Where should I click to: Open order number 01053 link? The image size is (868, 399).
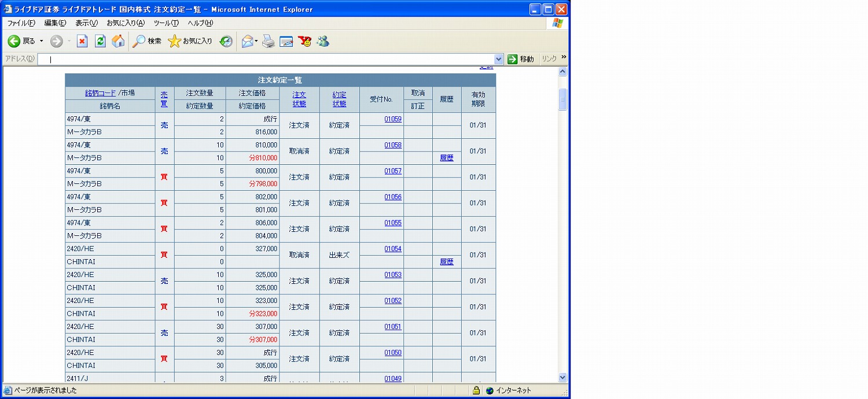coord(393,275)
